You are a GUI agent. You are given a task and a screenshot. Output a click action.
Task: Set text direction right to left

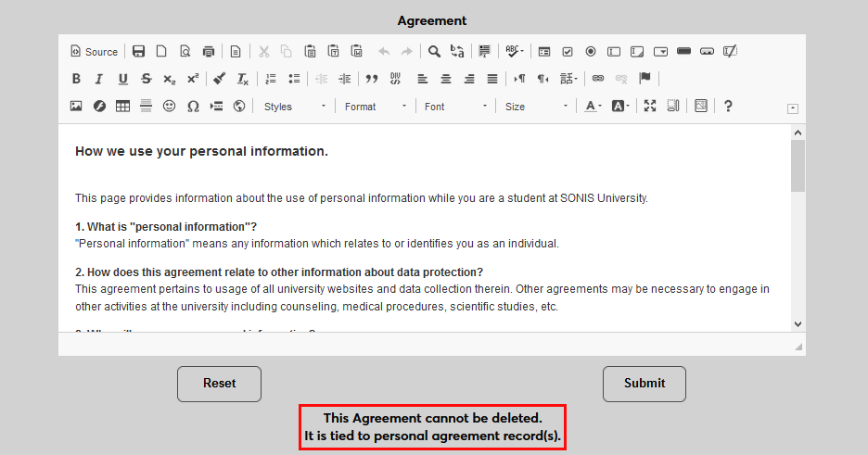[x=542, y=79]
